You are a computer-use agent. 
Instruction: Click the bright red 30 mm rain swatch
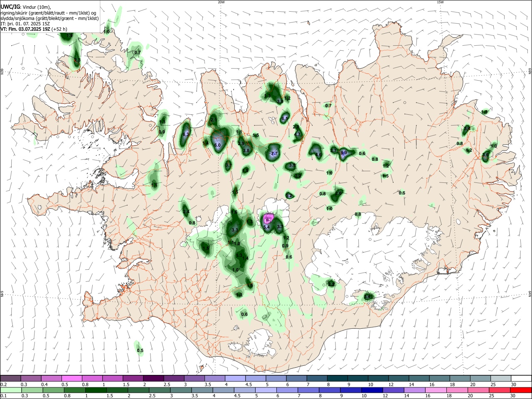tap(521, 390)
